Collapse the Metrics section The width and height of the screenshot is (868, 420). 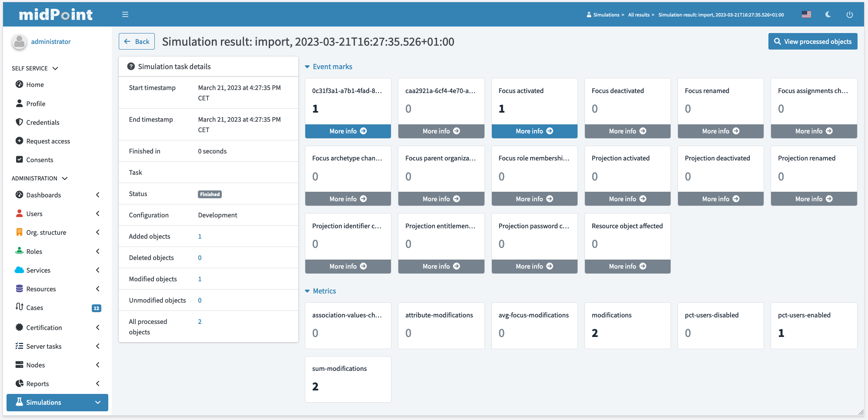tap(307, 291)
